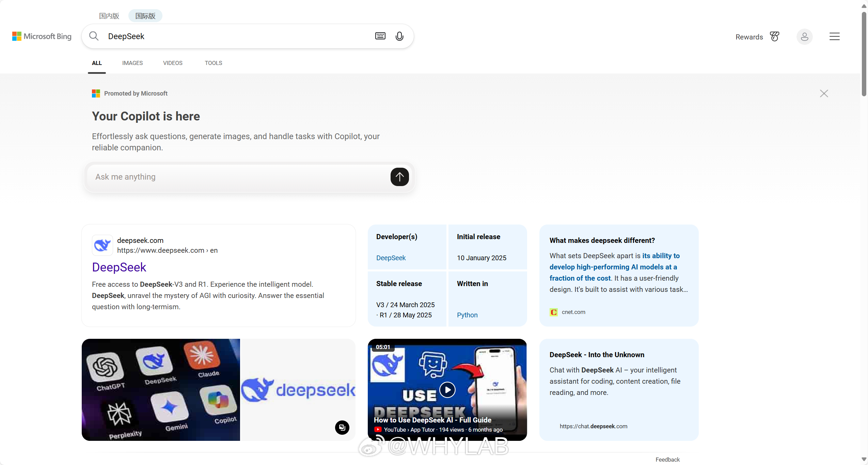Viewport: 868px width, 465px height.
Task: Click the 05:01 video duration badge
Action: (383, 347)
